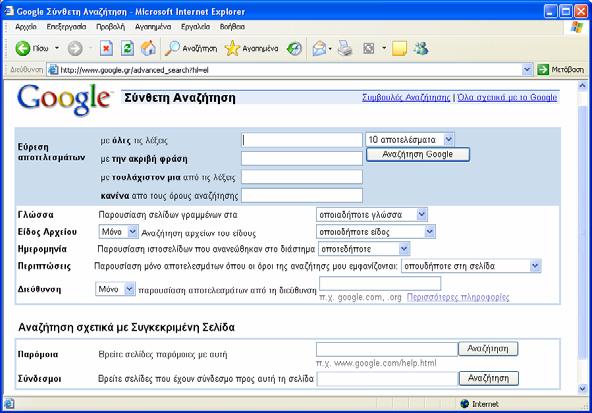Open the Βοήθεια menu
Image resolution: width=592 pixels, height=413 pixels.
pyautogui.click(x=232, y=27)
